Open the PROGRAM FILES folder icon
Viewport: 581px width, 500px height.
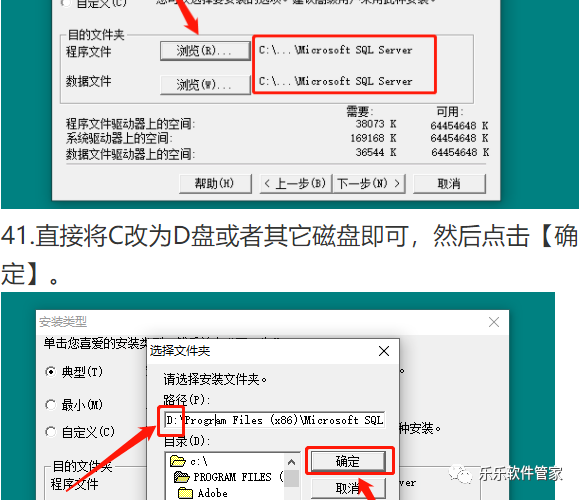[182, 477]
